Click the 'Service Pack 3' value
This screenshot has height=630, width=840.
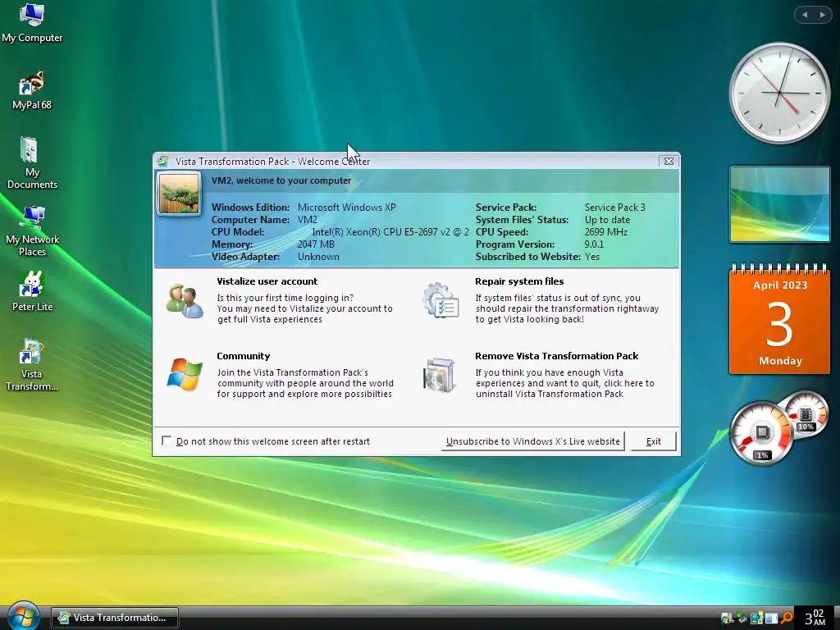[x=614, y=208]
